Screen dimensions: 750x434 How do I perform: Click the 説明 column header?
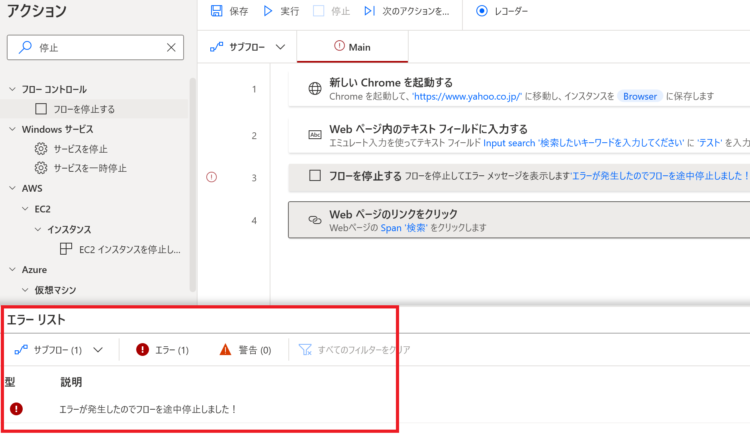click(x=71, y=382)
